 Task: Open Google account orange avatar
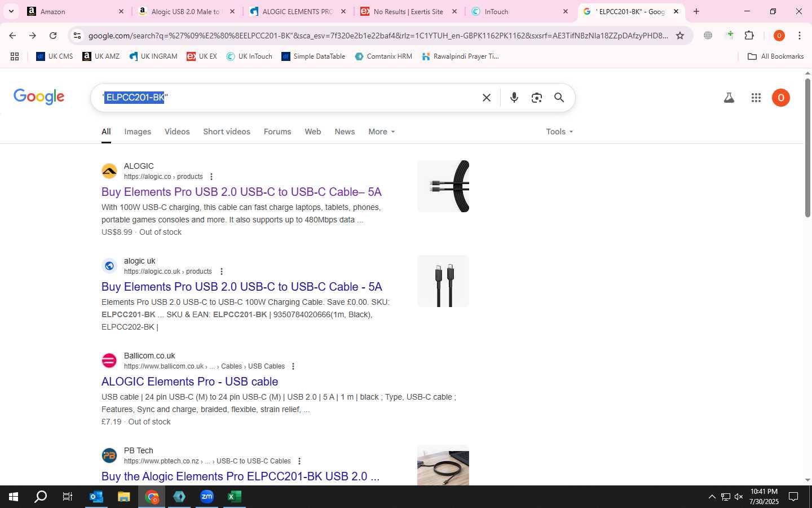pyautogui.click(x=781, y=98)
